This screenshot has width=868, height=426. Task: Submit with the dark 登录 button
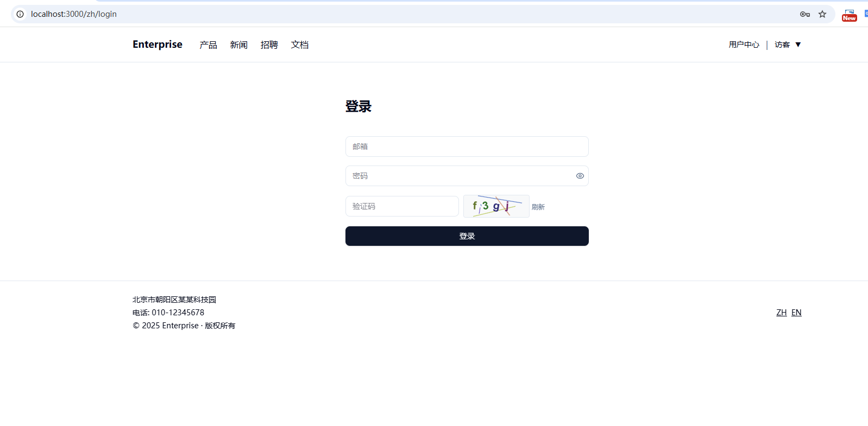[467, 236]
